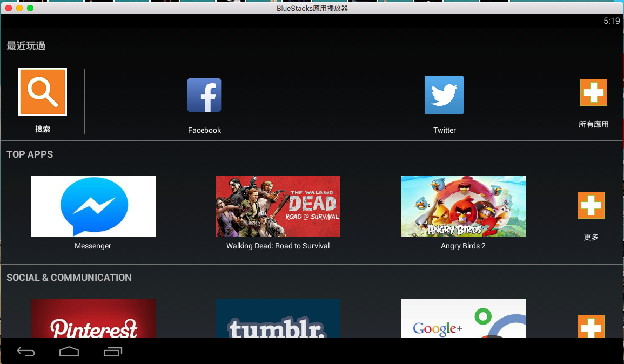Open the Messenger app thumbnail
Image resolution: width=624 pixels, height=364 pixels.
pyautogui.click(x=93, y=206)
